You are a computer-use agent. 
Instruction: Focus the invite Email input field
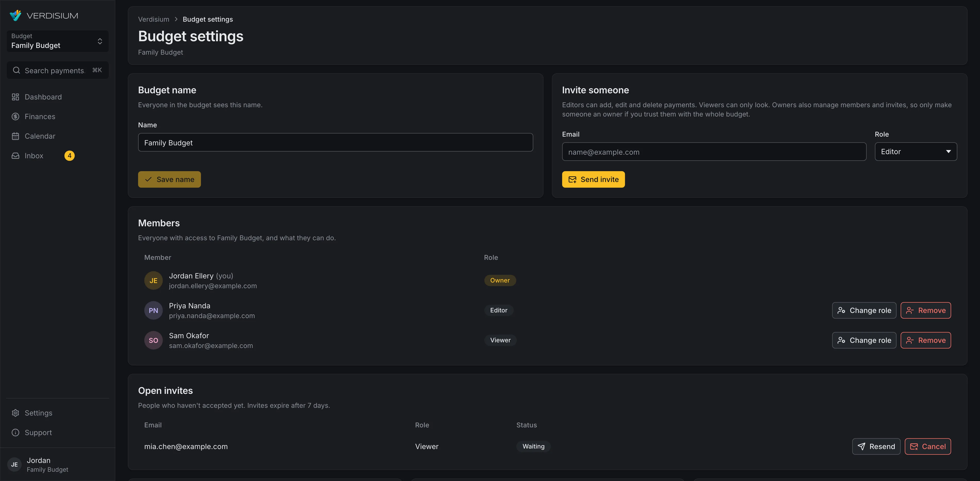[x=714, y=152]
